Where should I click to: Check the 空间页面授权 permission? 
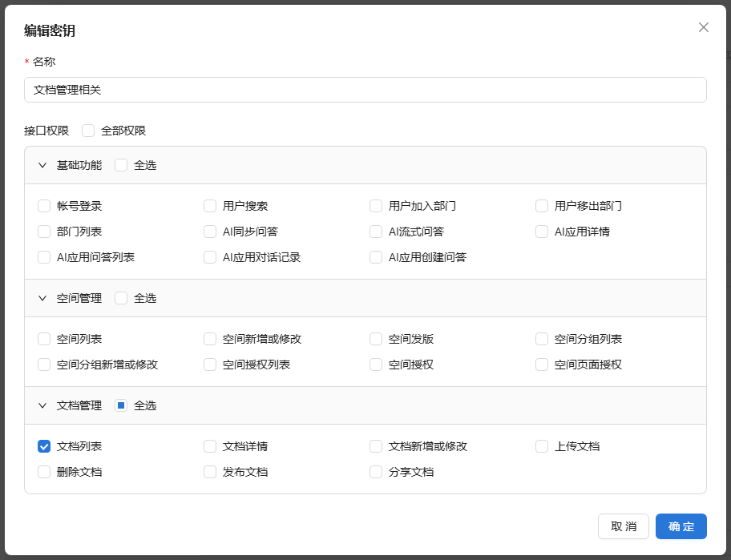542,365
